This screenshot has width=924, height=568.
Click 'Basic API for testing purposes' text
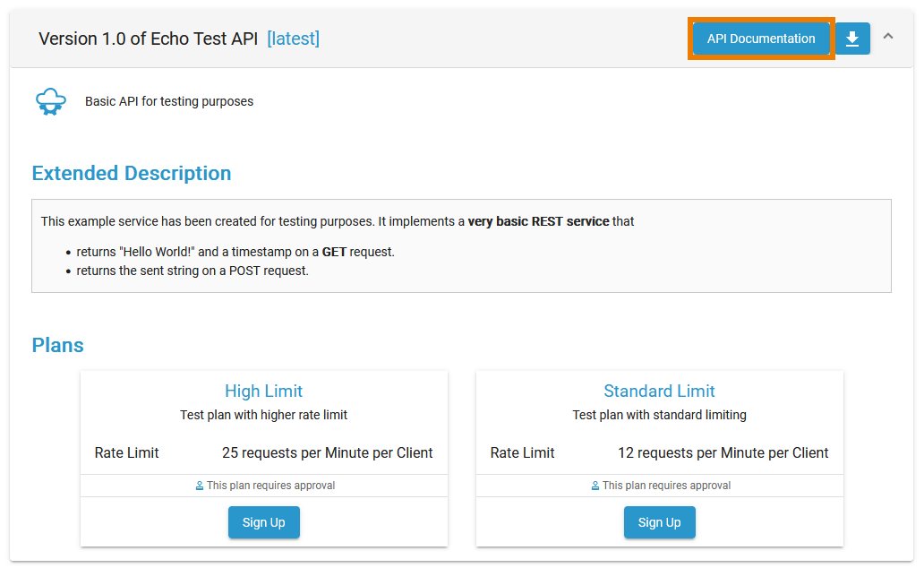(168, 100)
